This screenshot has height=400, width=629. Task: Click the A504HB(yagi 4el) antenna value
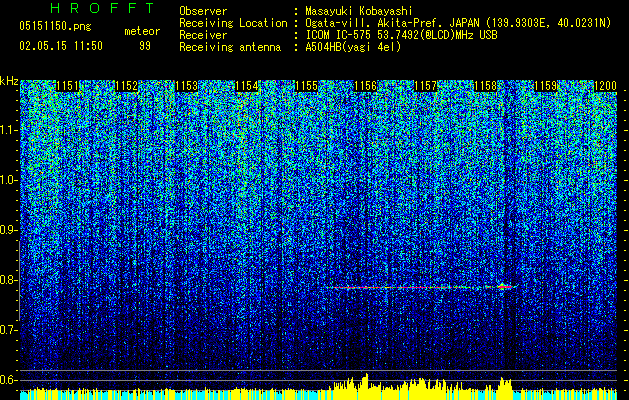[x=353, y=47]
